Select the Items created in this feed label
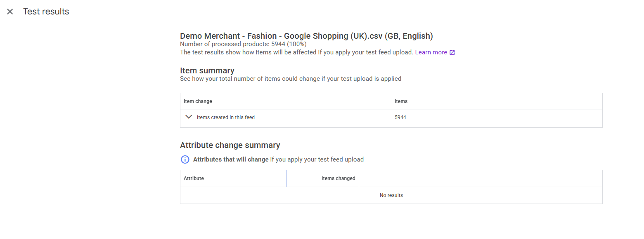644x239 pixels. [225, 117]
